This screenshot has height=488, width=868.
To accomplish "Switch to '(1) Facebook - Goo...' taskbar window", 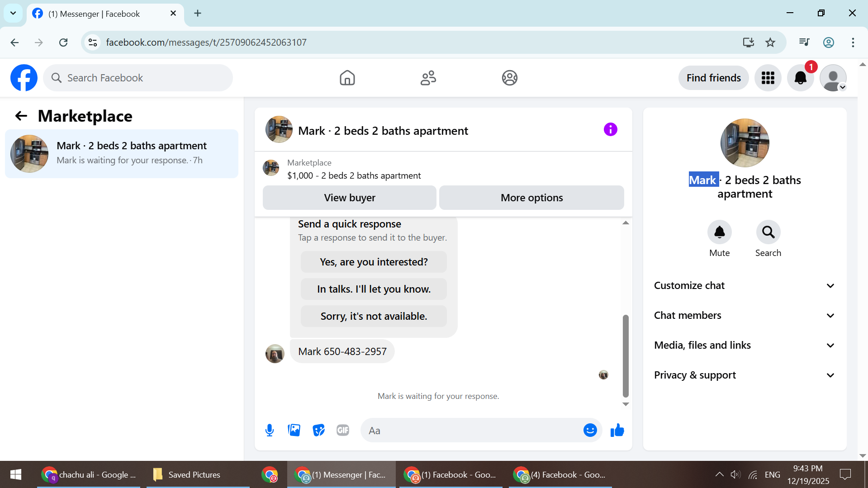I will tap(451, 474).
